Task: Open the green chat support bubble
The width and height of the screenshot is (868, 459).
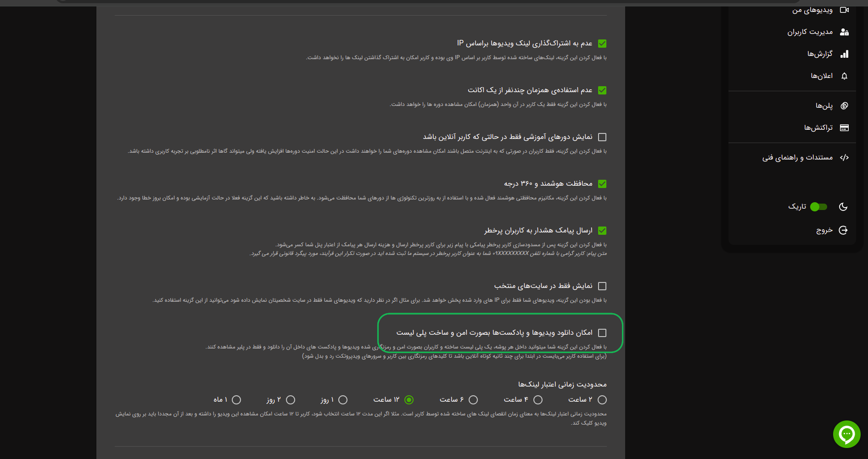Action: click(x=847, y=434)
